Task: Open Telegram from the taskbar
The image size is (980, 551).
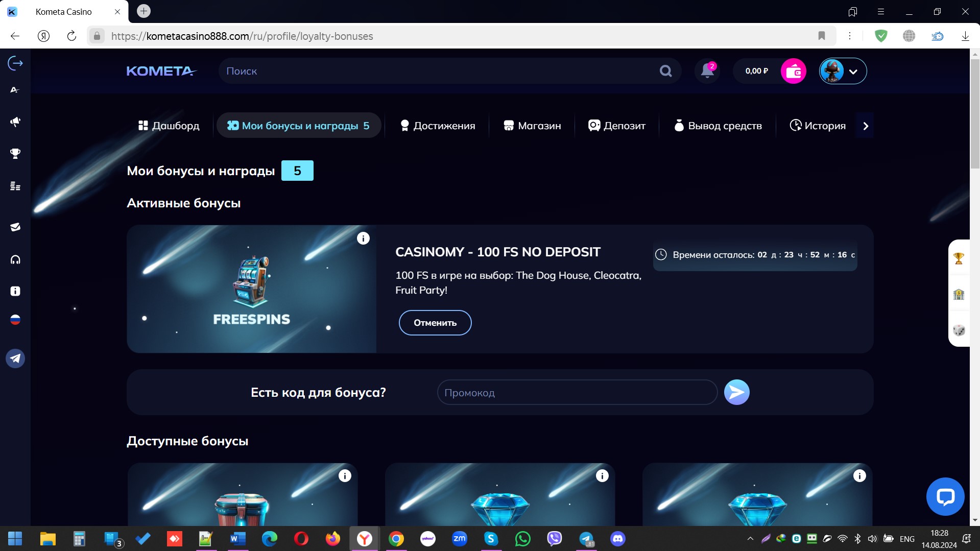Action: tap(586, 538)
